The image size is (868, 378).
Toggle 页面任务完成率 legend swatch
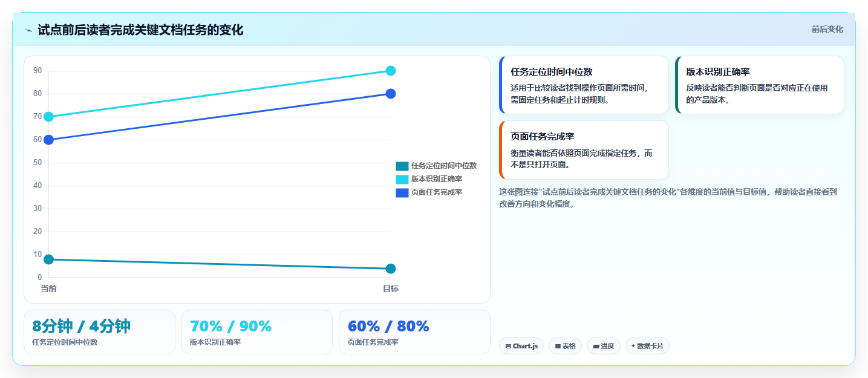pos(402,192)
